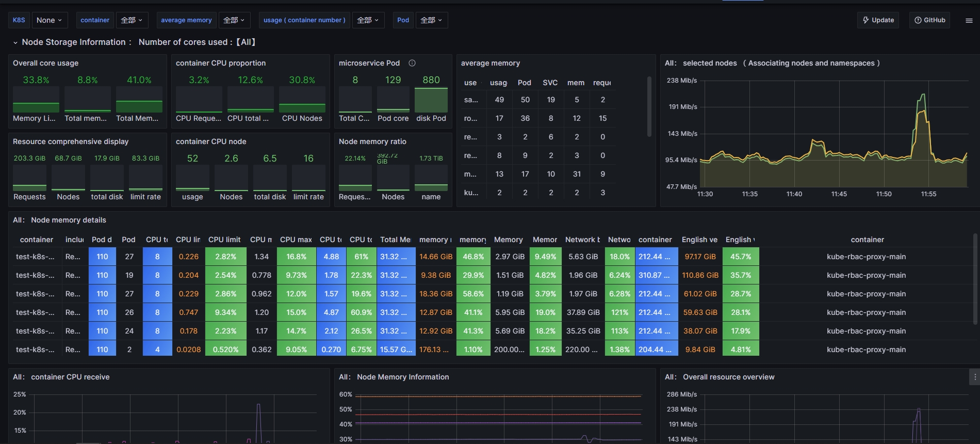Click the 880 disk Pod stat
The width and height of the screenshot is (980, 444).
pos(431,99)
